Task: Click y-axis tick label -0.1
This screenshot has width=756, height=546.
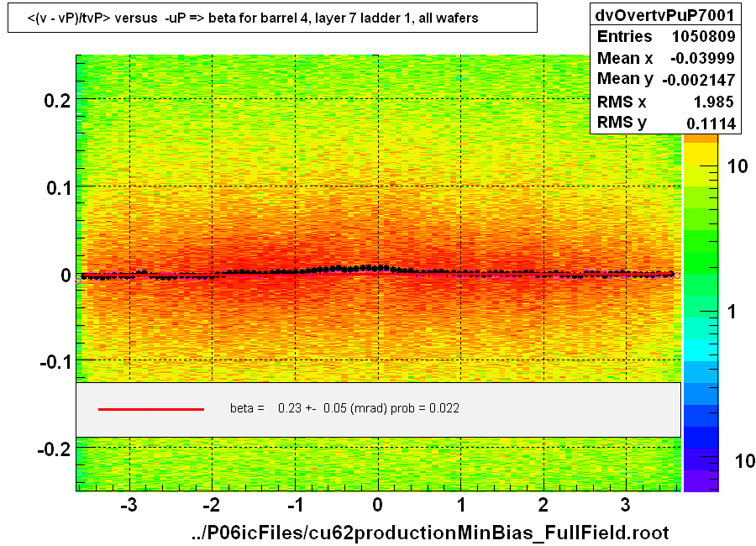Action: (x=55, y=361)
